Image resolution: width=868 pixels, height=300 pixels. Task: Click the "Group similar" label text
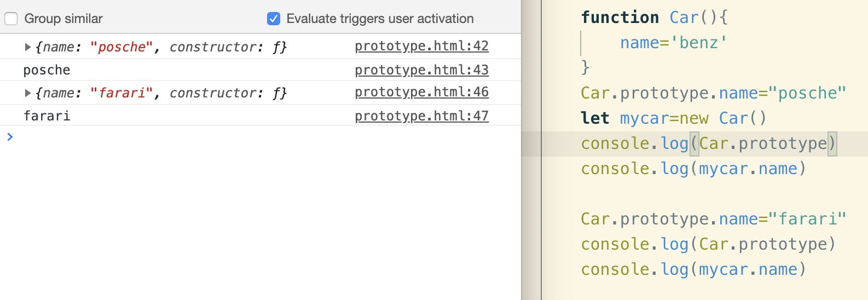click(x=63, y=19)
